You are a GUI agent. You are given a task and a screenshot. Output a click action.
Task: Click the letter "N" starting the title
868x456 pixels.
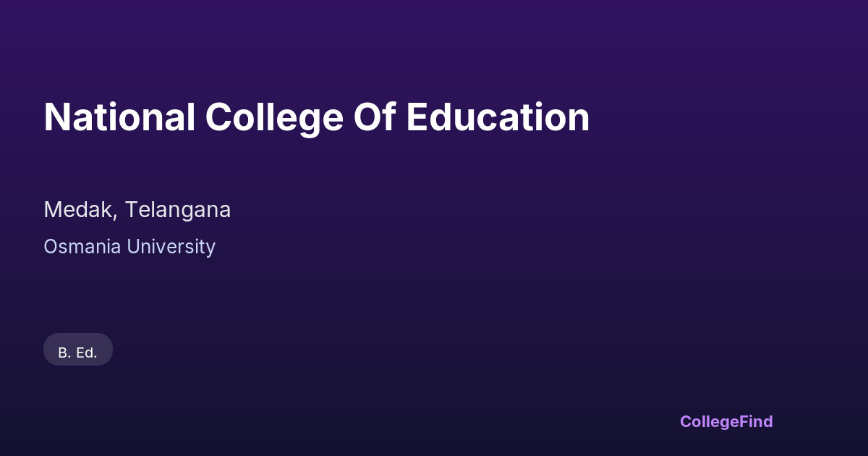[x=55, y=117]
